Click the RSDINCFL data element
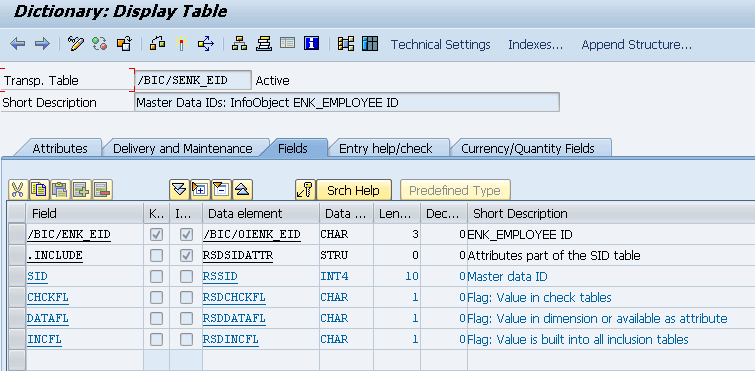 (231, 339)
